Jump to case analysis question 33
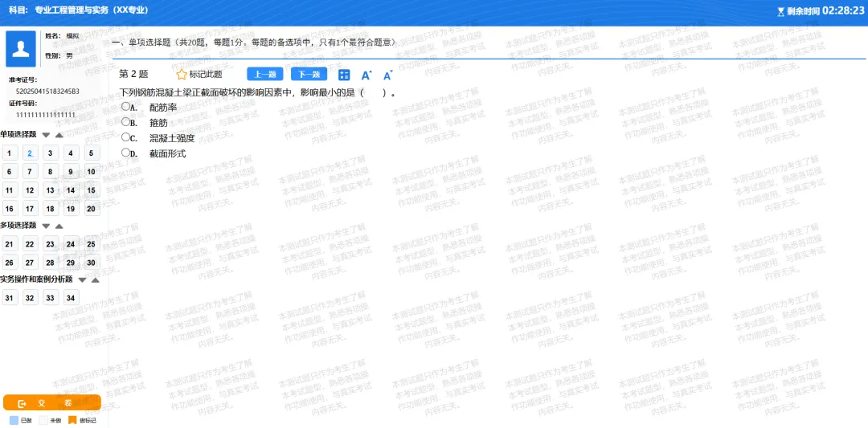868x428 pixels. [x=51, y=299]
